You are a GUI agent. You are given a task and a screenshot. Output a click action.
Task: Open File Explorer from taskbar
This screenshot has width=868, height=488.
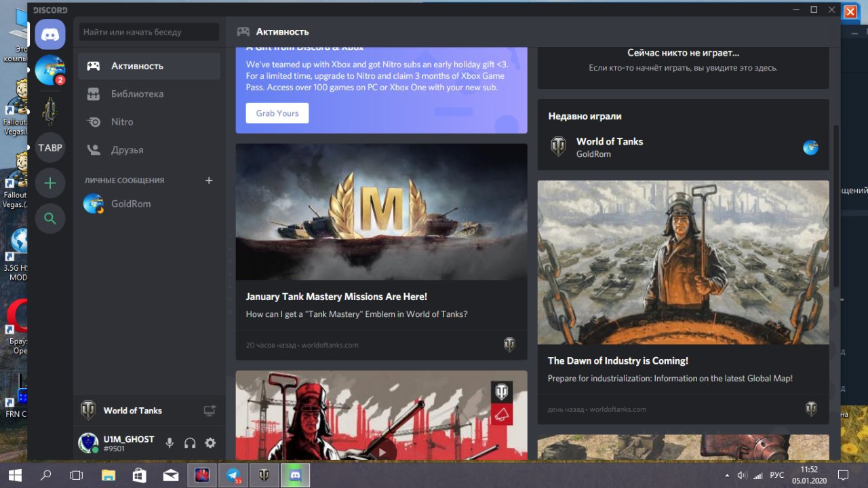[x=108, y=475]
